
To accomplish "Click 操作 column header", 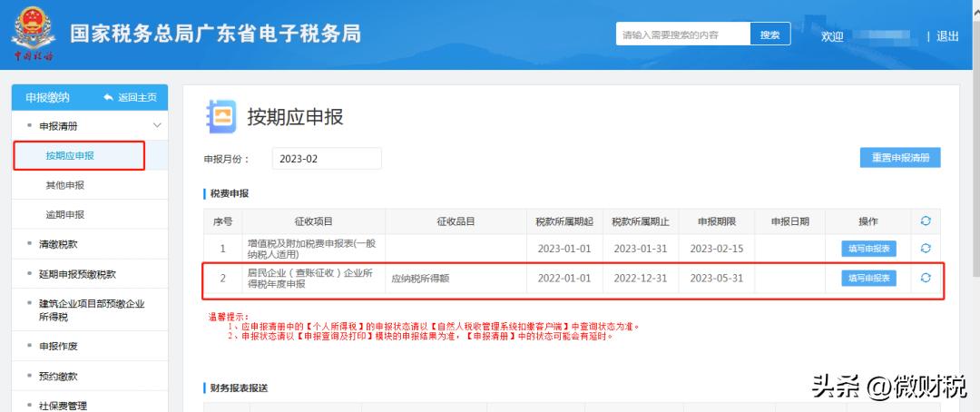I will pyautogui.click(x=868, y=221).
